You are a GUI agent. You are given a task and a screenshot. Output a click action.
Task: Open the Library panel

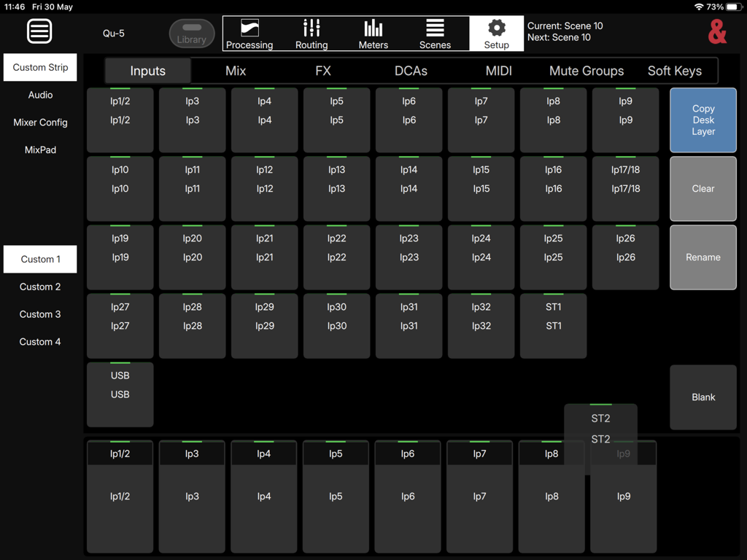(191, 33)
